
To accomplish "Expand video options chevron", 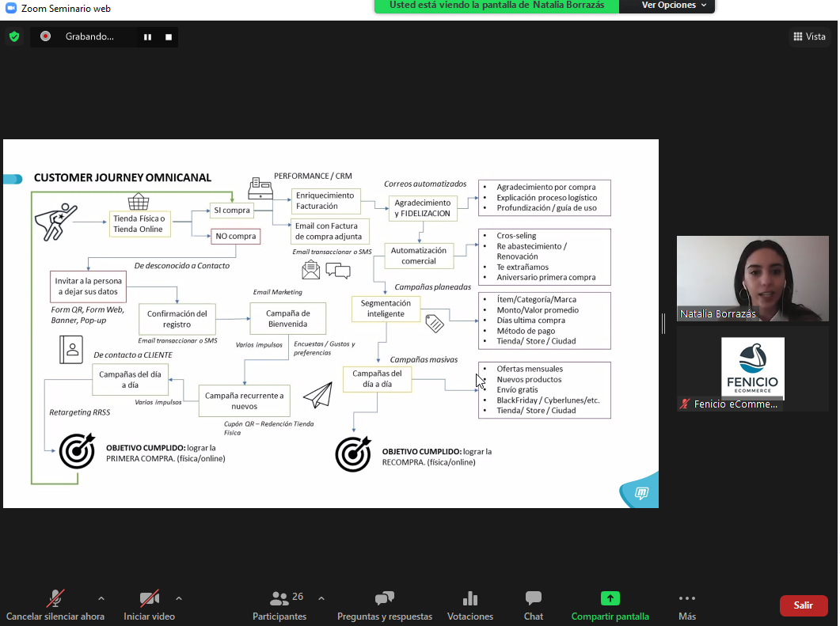I will pyautogui.click(x=179, y=598).
